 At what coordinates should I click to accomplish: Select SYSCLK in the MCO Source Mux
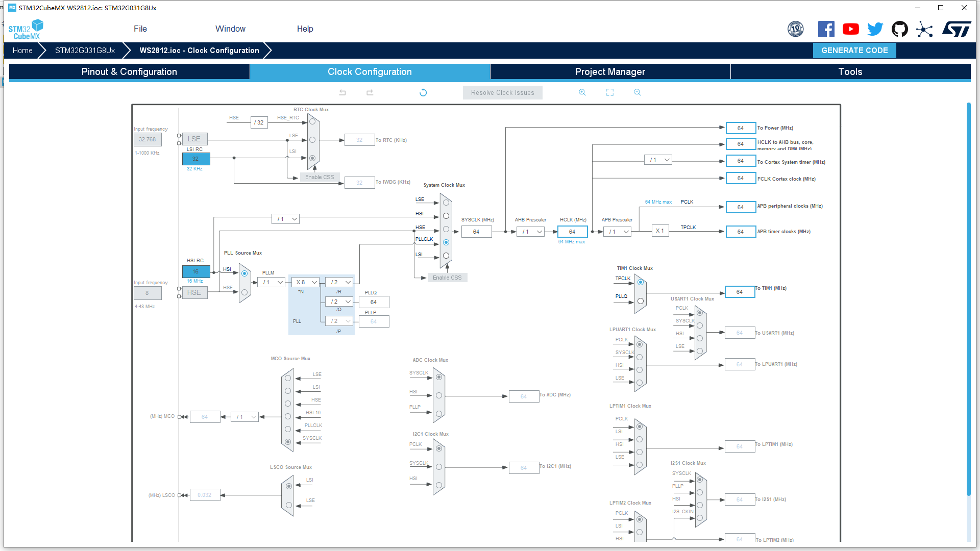pos(288,442)
